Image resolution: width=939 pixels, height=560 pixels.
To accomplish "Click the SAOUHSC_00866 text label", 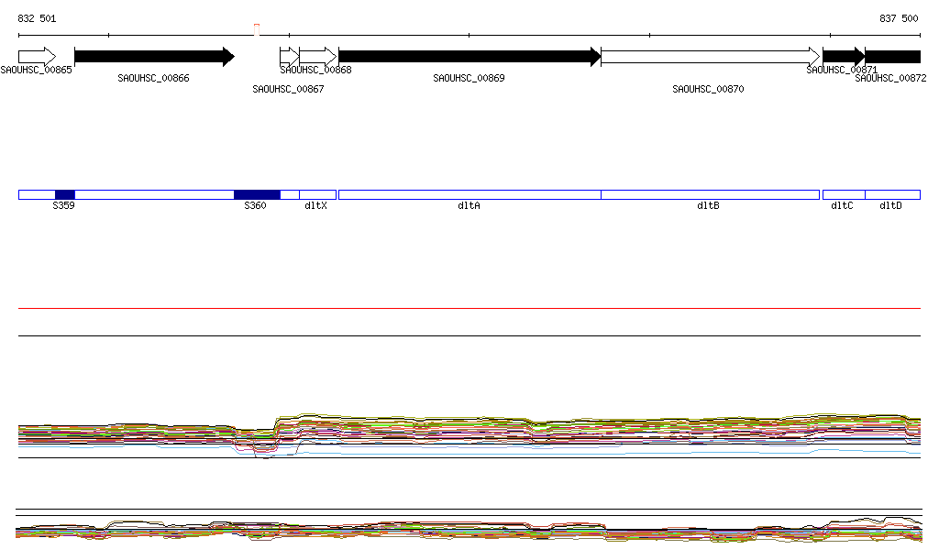I will click(153, 79).
